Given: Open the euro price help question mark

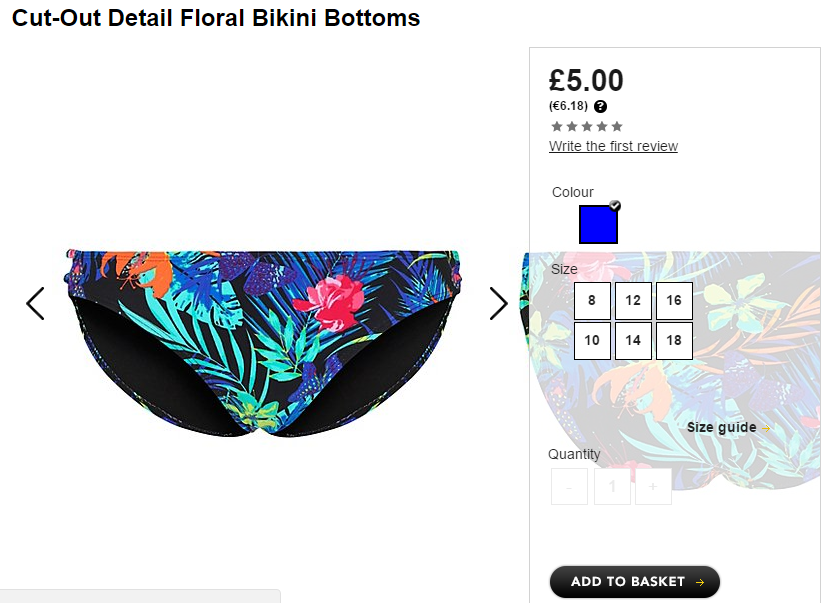Looking at the screenshot, I should pyautogui.click(x=600, y=106).
